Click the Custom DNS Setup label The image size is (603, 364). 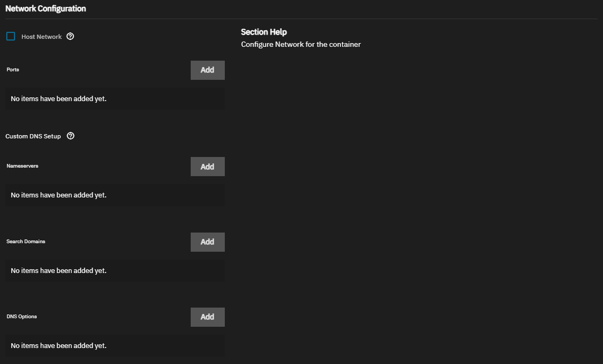tap(33, 136)
